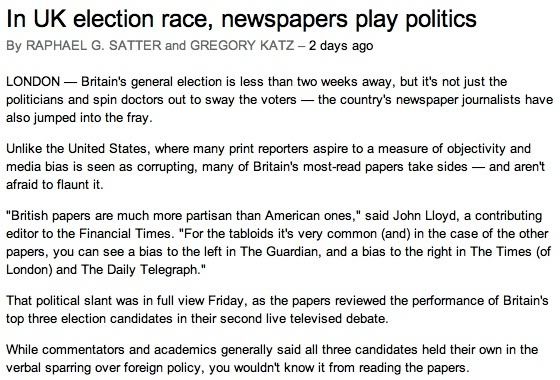Select author name GREGORY KATZ
Viewport: 560px width, 380px height.
pyautogui.click(x=242, y=45)
